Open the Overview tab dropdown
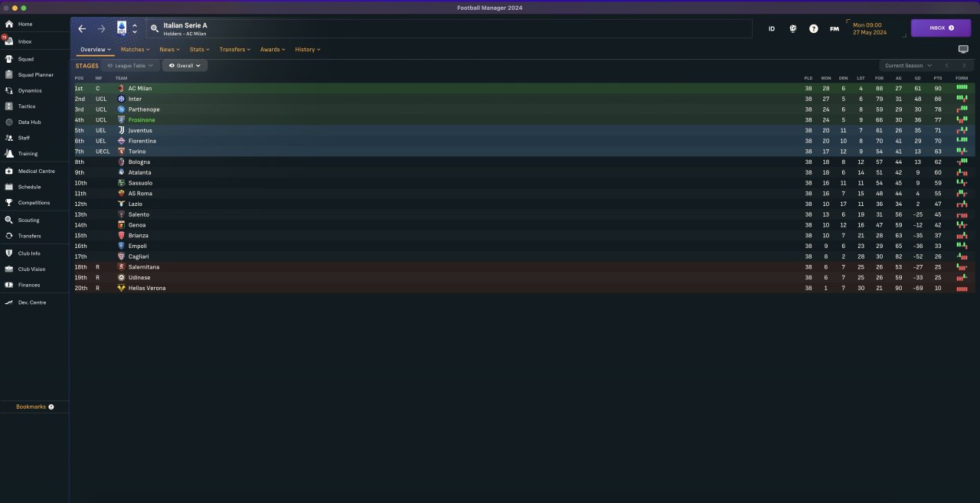Viewport: 980px width, 503px height. click(96, 49)
